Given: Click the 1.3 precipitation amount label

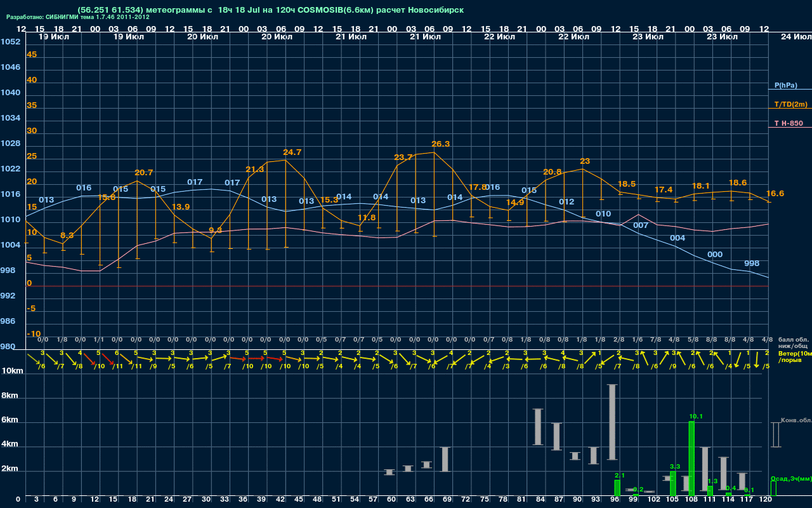Looking at the screenshot, I should pyautogui.click(x=712, y=481).
